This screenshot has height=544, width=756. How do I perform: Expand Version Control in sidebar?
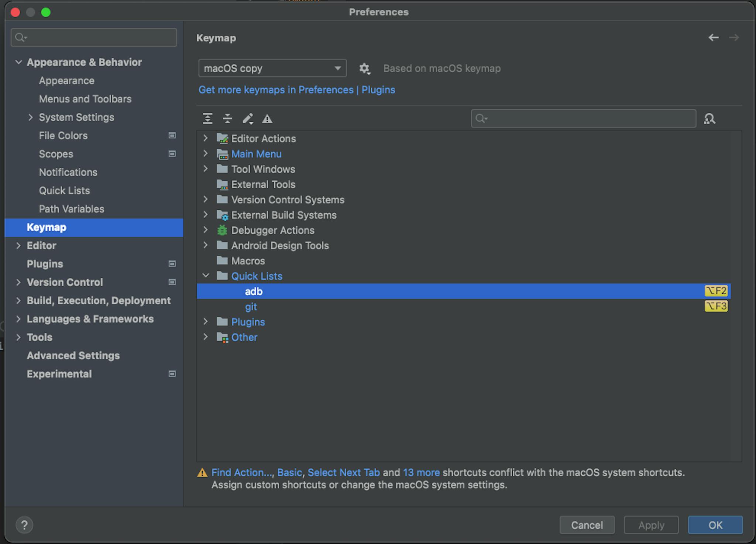point(18,282)
